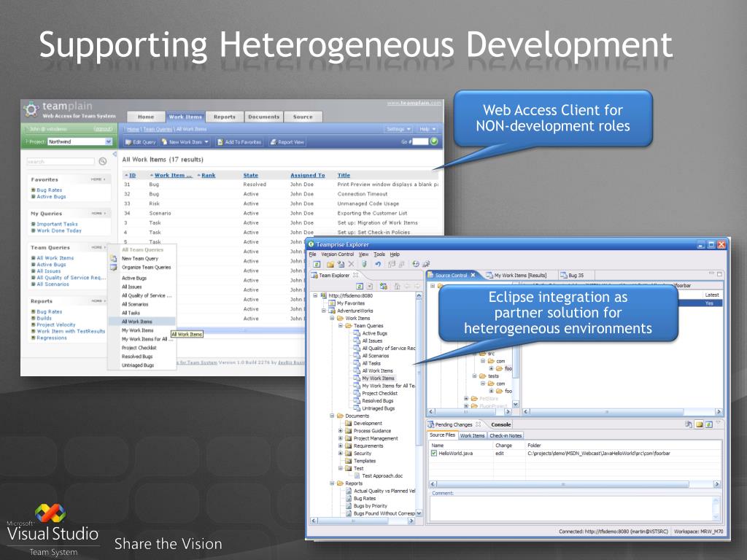
Task: Click the Edit Query button
Action: 141,142
